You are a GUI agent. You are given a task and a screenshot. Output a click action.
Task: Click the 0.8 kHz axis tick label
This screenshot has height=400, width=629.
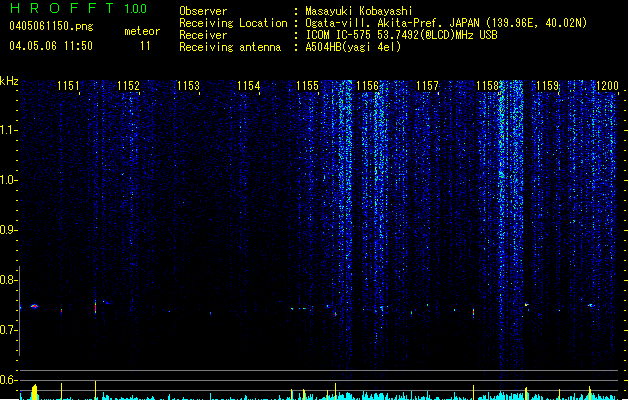7,280
